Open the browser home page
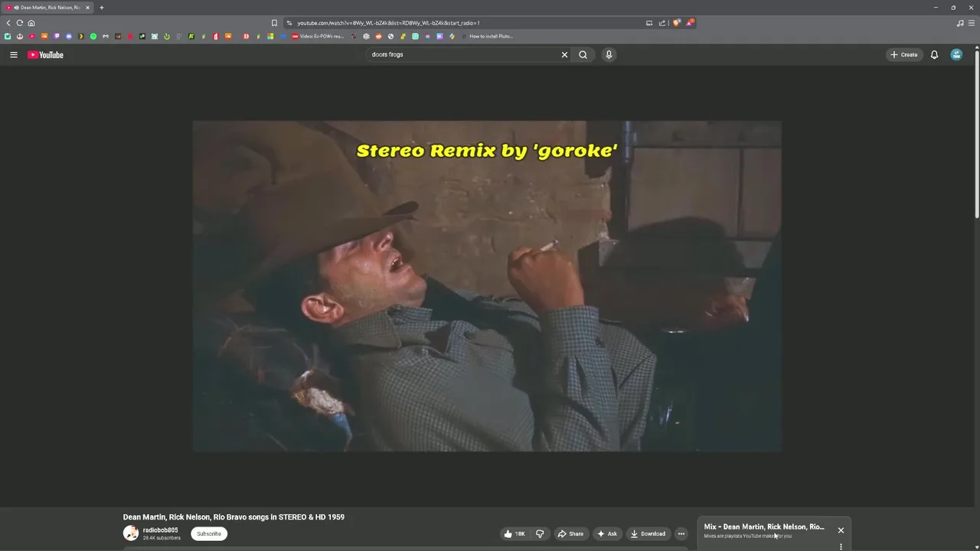This screenshot has width=980, height=551. 31,23
